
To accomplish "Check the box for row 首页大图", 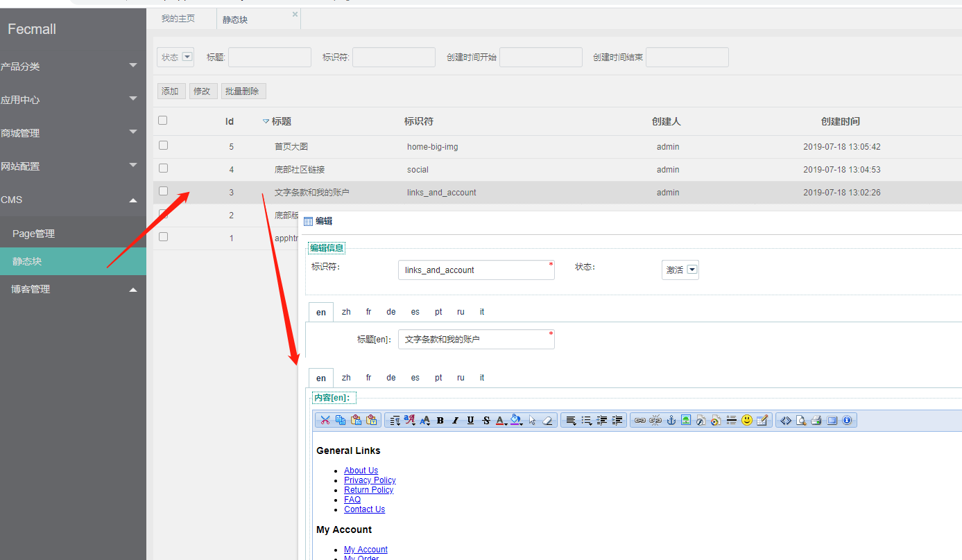I will click(x=163, y=146).
